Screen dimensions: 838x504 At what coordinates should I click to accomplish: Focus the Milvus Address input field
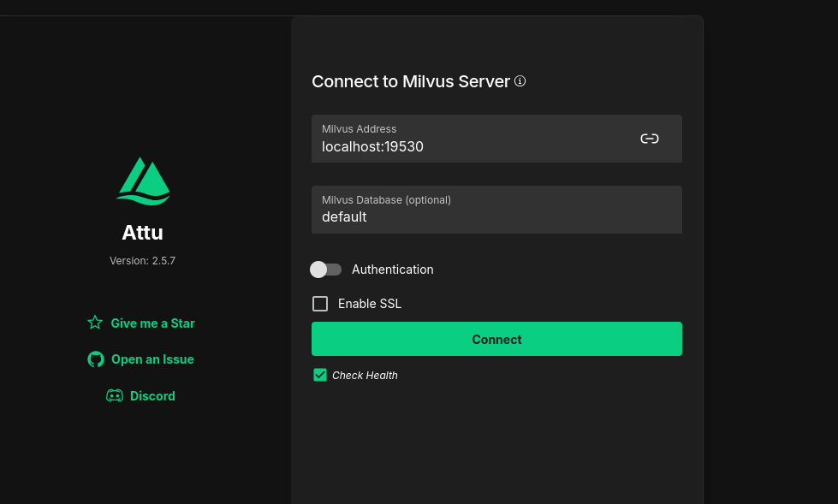496,139
